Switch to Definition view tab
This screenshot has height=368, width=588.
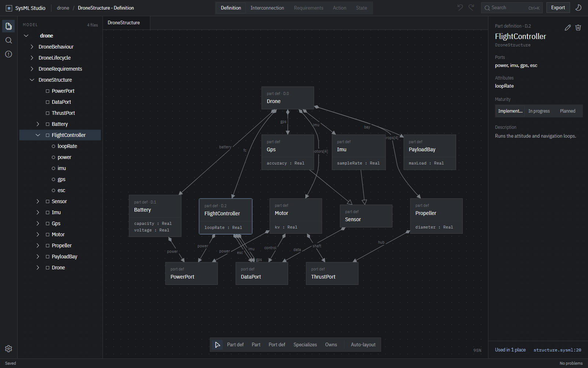[231, 8]
